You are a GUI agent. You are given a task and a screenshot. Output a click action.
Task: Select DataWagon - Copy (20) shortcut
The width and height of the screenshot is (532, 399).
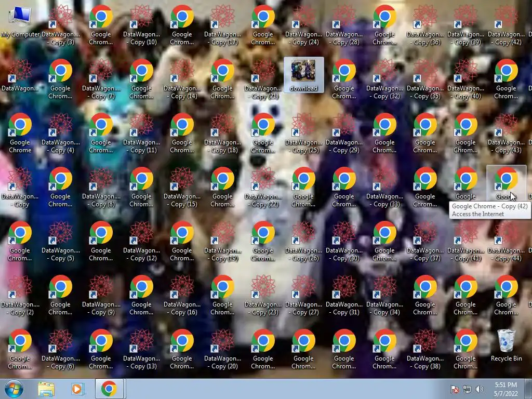pyautogui.click(x=223, y=348)
